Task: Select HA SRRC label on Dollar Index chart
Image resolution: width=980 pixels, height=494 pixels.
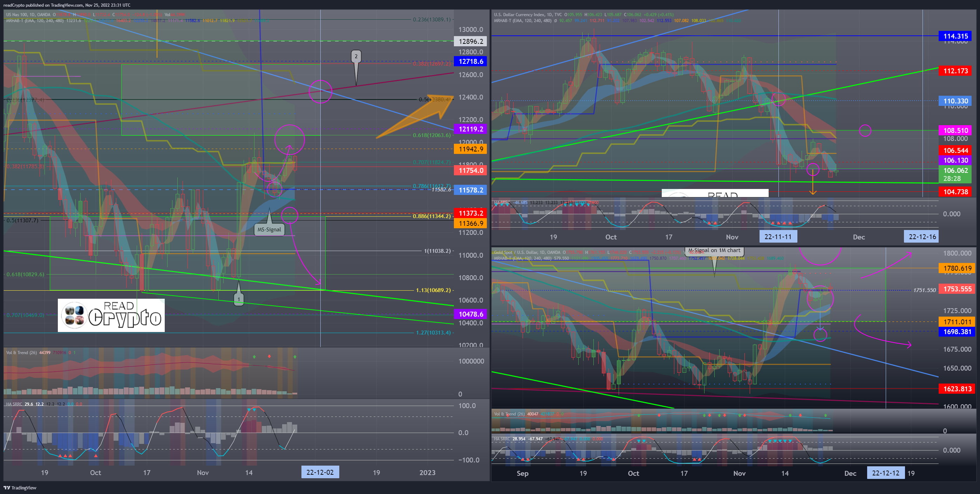Action: click(x=502, y=202)
